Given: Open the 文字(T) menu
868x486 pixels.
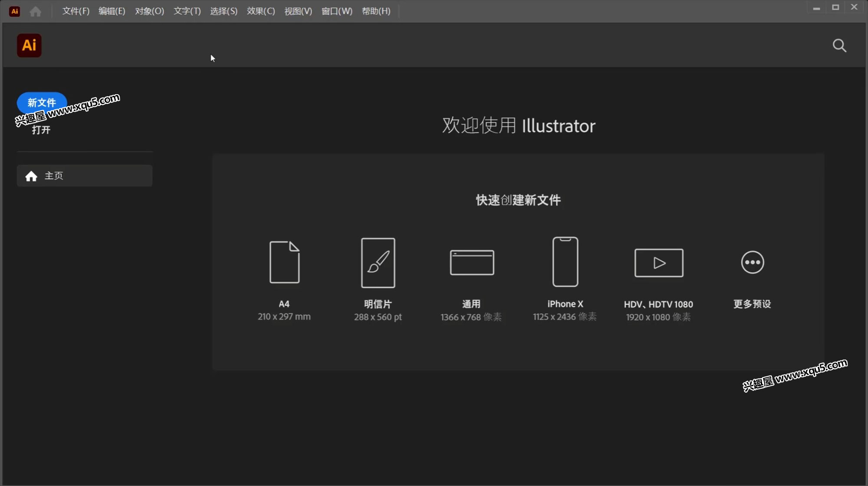Looking at the screenshot, I should [x=187, y=11].
